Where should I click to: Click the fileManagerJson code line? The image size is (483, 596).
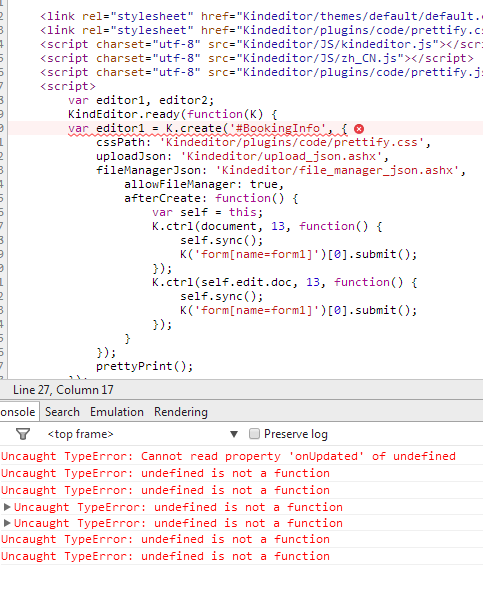(x=280, y=170)
